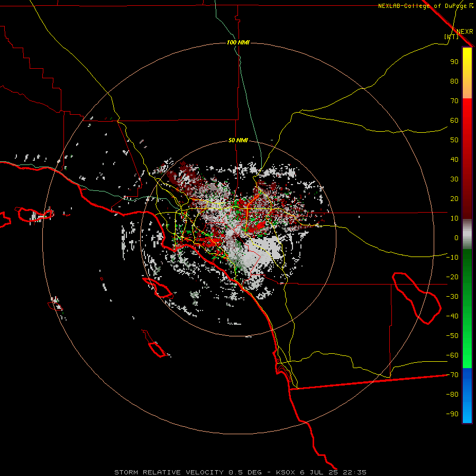The width and height of the screenshot is (476, 476).
Task: Click the -50 scale value
Action: tap(452, 336)
